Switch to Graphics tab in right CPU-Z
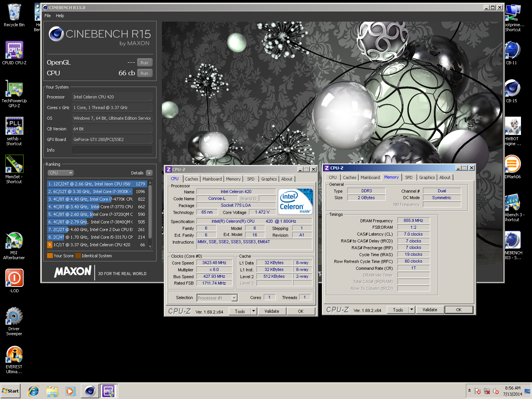This screenshot has height=399, width=532. pos(427,177)
